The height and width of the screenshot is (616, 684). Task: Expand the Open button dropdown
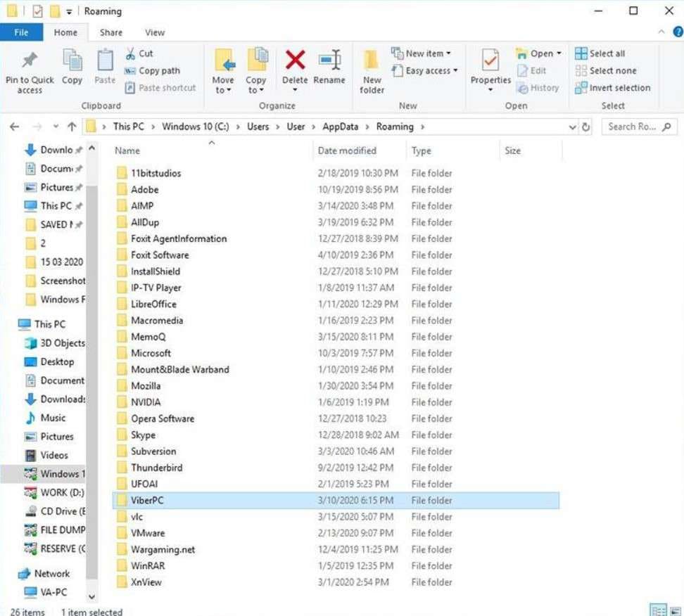(x=559, y=53)
